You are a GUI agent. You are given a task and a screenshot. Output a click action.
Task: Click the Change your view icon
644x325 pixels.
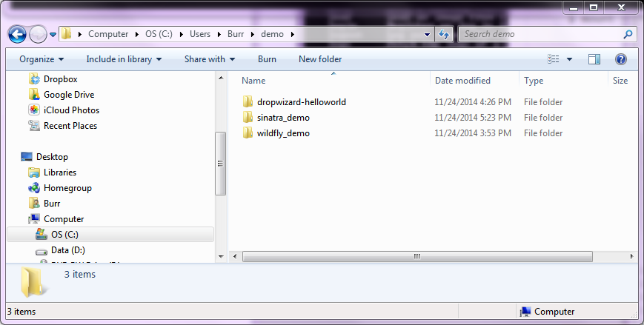pyautogui.click(x=553, y=59)
